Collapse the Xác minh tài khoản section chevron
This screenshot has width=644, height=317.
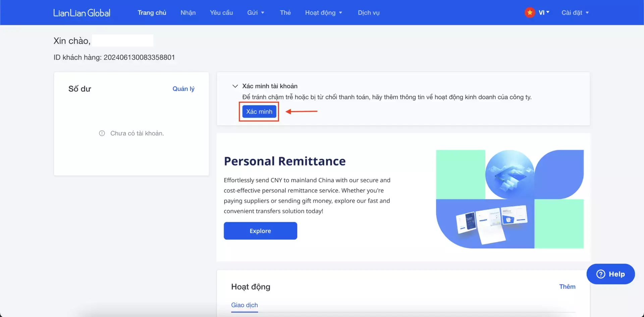(235, 86)
